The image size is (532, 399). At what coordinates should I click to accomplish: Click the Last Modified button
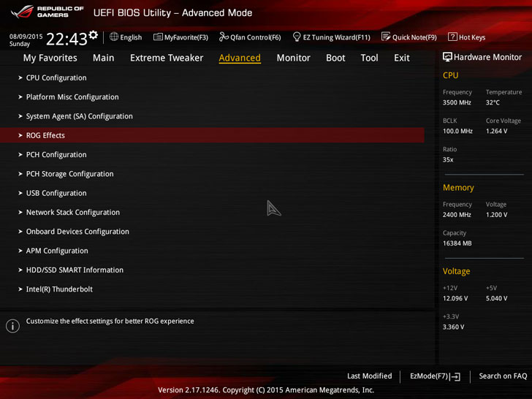(x=370, y=376)
